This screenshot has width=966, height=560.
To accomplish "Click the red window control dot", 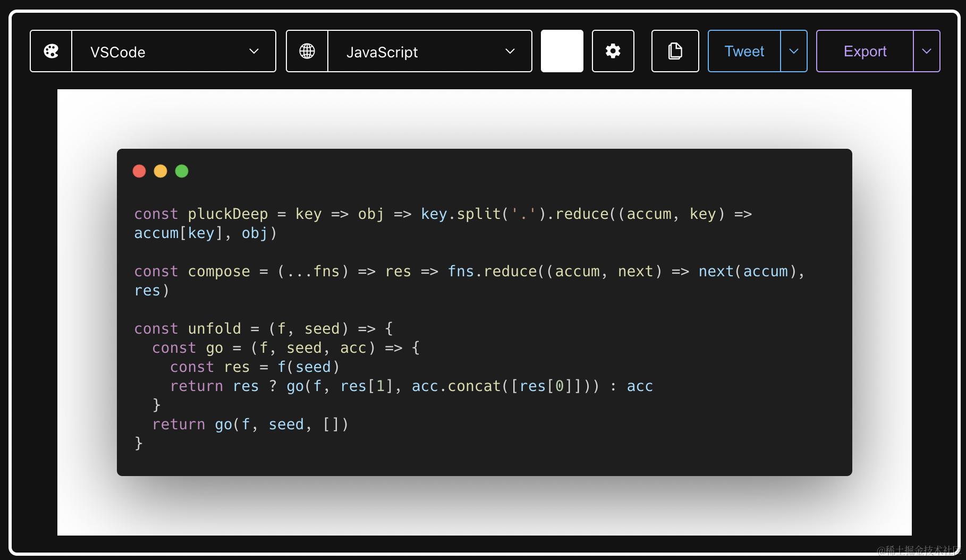I will coord(139,171).
